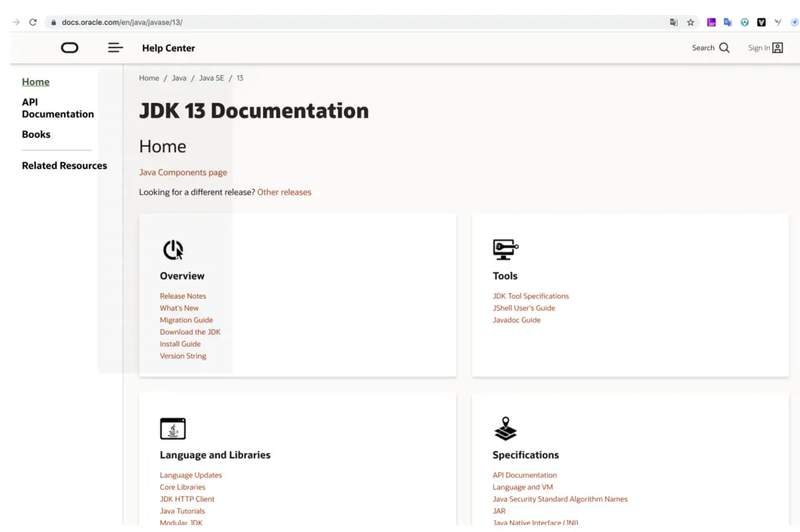Click 13 in the breadcrumb
This screenshot has width=800, height=532.
(240, 78)
